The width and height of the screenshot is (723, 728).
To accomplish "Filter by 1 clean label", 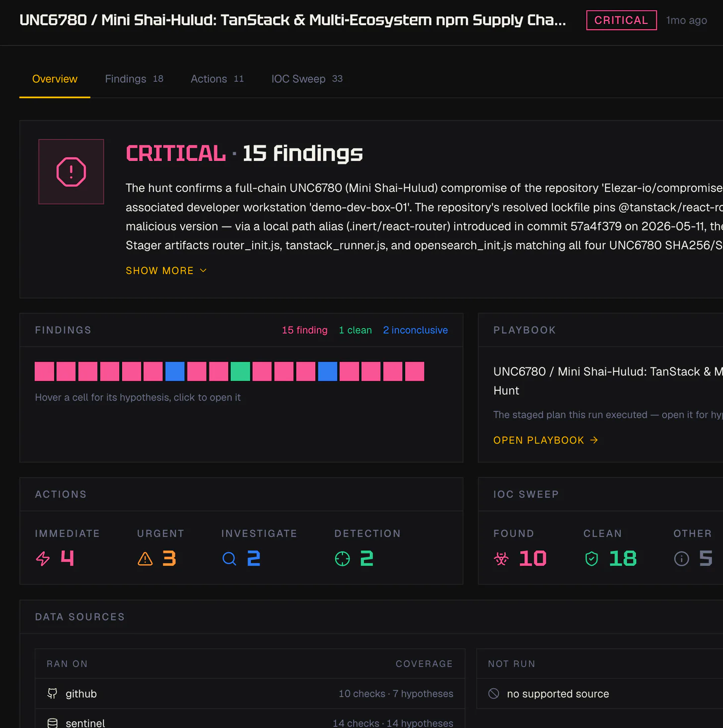I will coord(355,330).
